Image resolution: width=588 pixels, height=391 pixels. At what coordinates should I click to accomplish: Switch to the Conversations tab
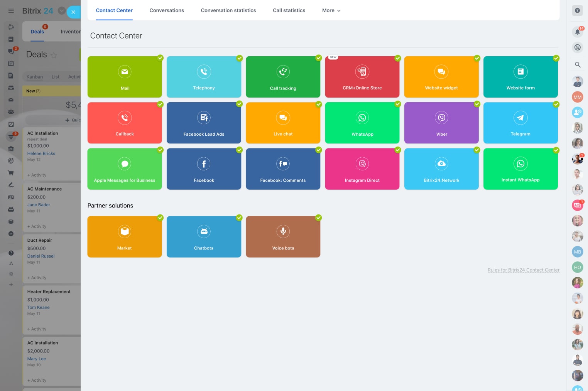tap(167, 10)
